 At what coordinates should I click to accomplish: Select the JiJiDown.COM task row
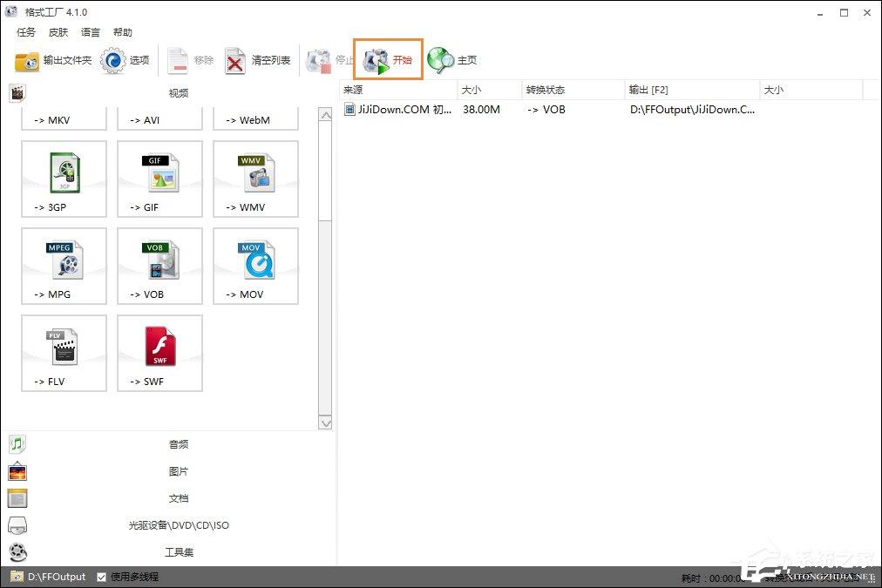pos(600,110)
